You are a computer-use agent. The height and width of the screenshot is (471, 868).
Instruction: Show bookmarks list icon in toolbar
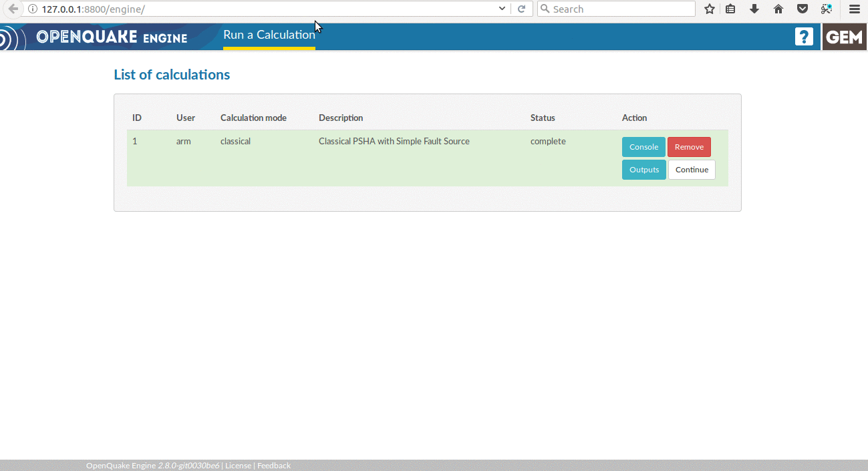click(731, 9)
